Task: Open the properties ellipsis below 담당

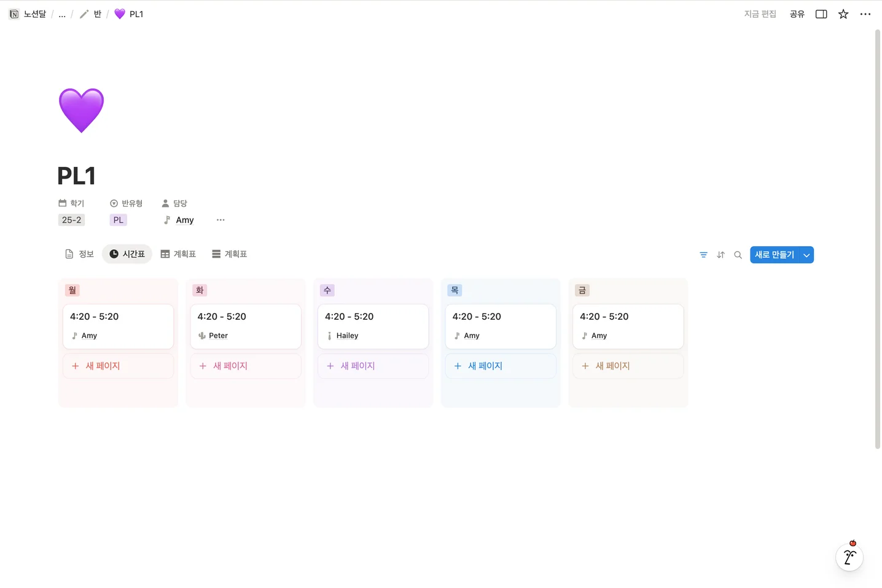Action: (x=221, y=220)
